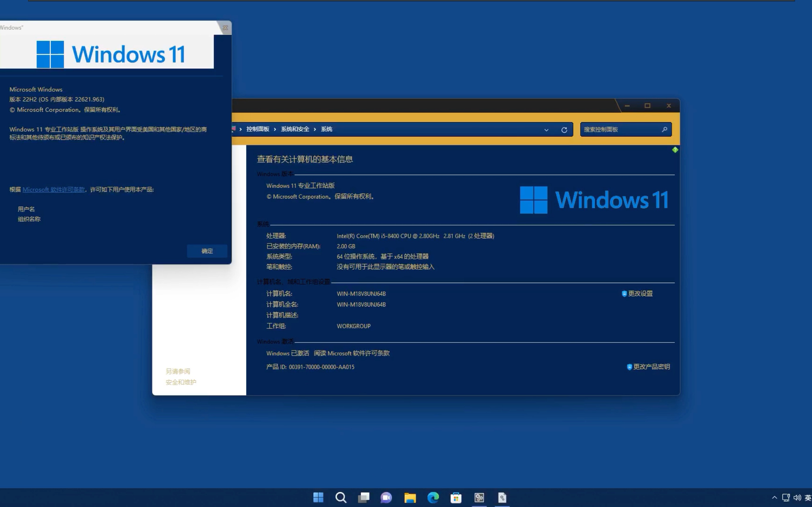
Task: Open the help icon in system window
Action: [675, 150]
